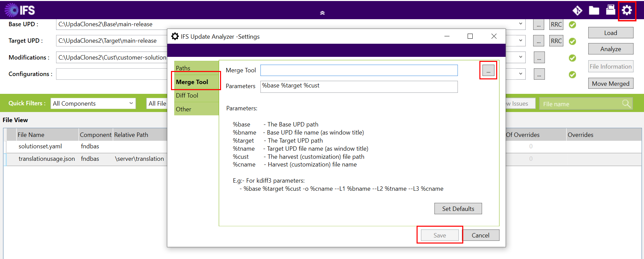The width and height of the screenshot is (644, 259).
Task: Click RRC button for Base UPD
Action: (x=556, y=25)
